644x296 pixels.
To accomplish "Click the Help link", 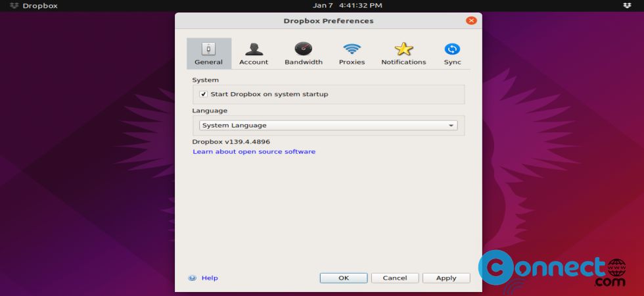I will (210, 278).
